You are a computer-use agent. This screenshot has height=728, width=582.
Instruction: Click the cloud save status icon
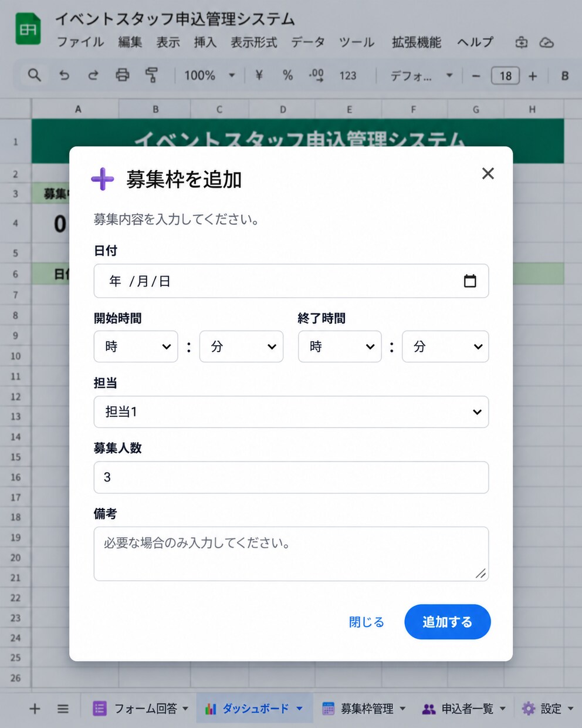(546, 42)
